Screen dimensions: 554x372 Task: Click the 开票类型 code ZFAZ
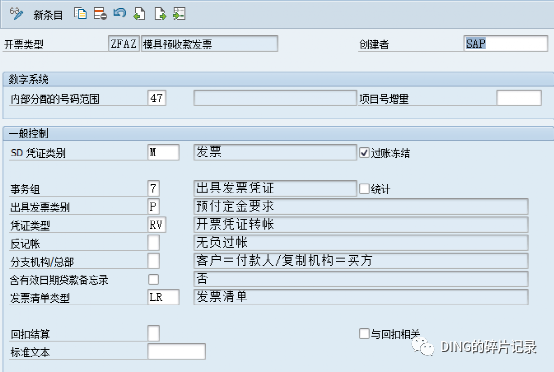click(x=124, y=43)
